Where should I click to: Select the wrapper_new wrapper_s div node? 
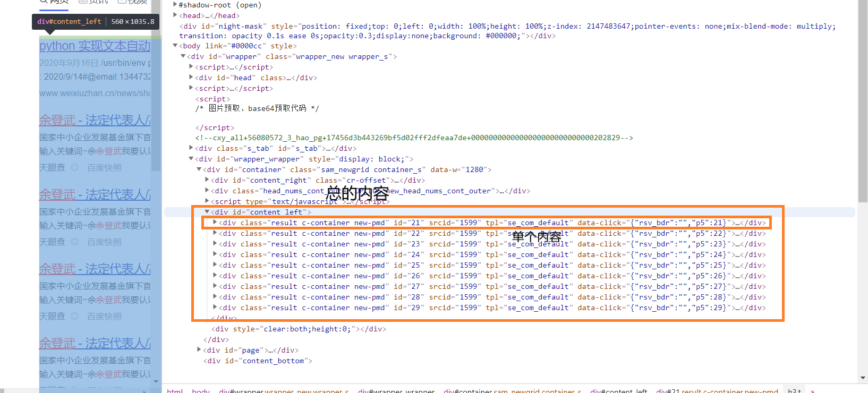coord(292,57)
